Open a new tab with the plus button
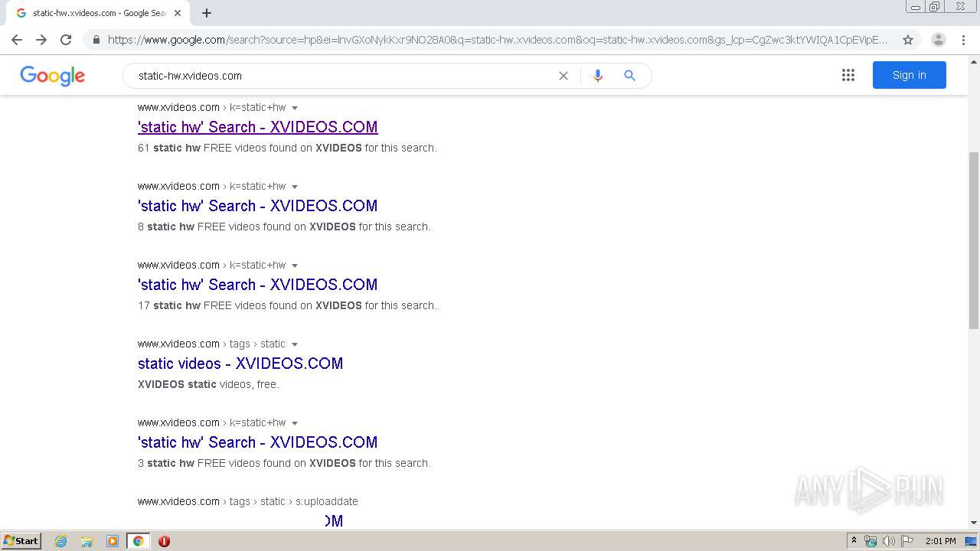Image resolution: width=980 pixels, height=551 pixels. 207,13
